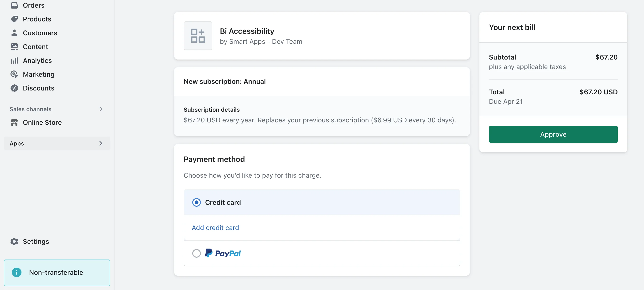644x290 pixels.
Task: Click the Customers person icon
Action: coord(15,33)
